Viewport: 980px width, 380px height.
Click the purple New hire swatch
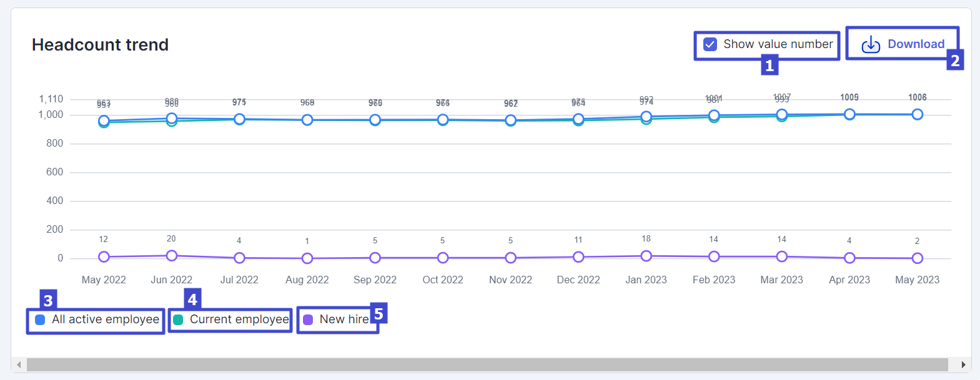(x=308, y=320)
